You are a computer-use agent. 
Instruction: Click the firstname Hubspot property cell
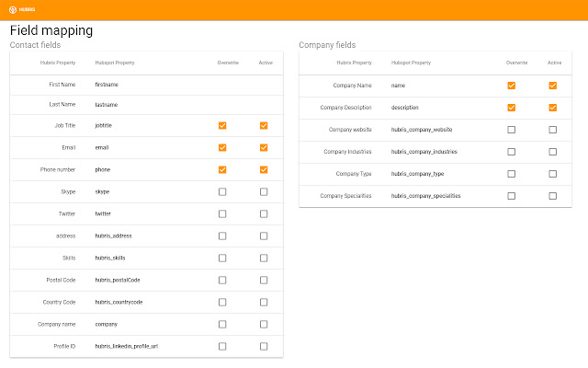[x=107, y=85]
